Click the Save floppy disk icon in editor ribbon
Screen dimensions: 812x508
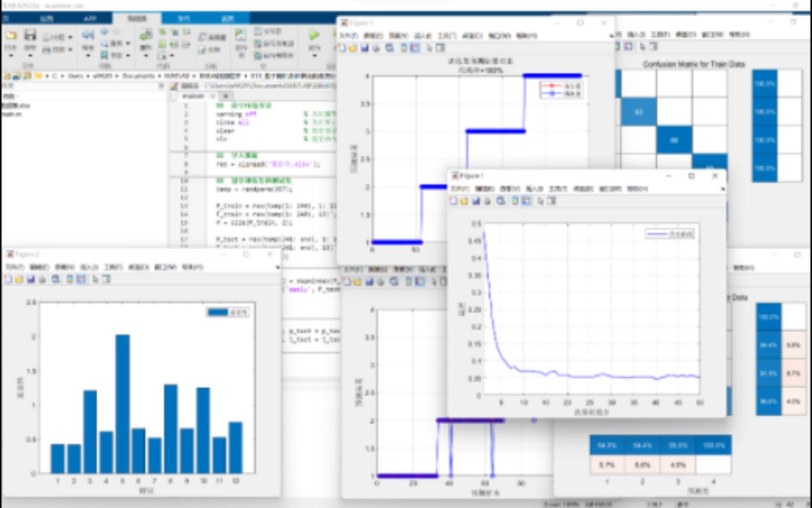click(30, 35)
